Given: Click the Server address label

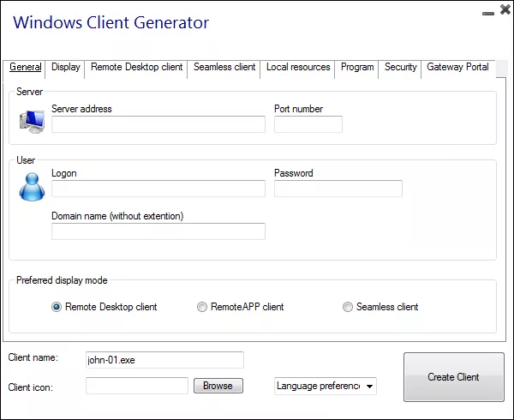Looking at the screenshot, I should tap(81, 109).
